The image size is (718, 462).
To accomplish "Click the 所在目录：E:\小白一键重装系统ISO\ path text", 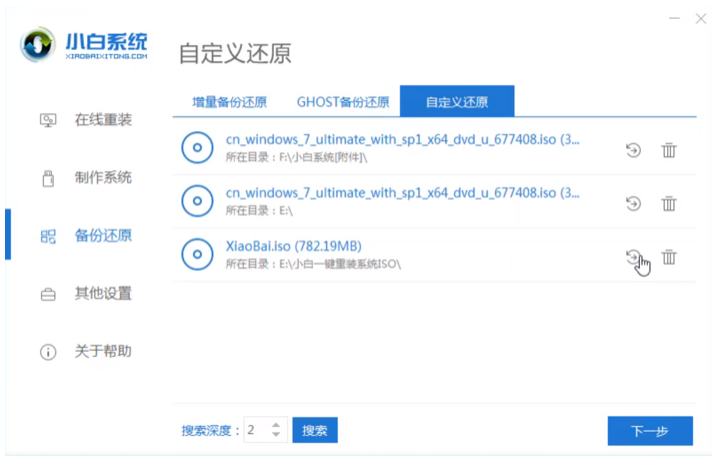I will 313,264.
